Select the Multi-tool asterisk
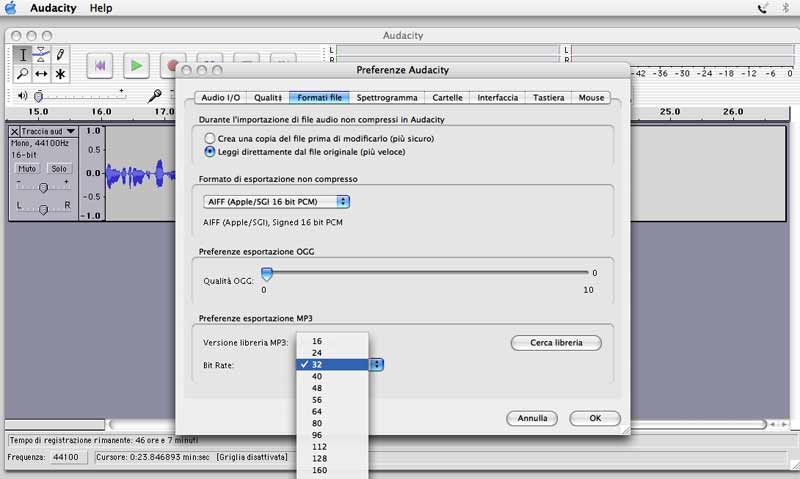The width and height of the screenshot is (800, 479). (60, 74)
